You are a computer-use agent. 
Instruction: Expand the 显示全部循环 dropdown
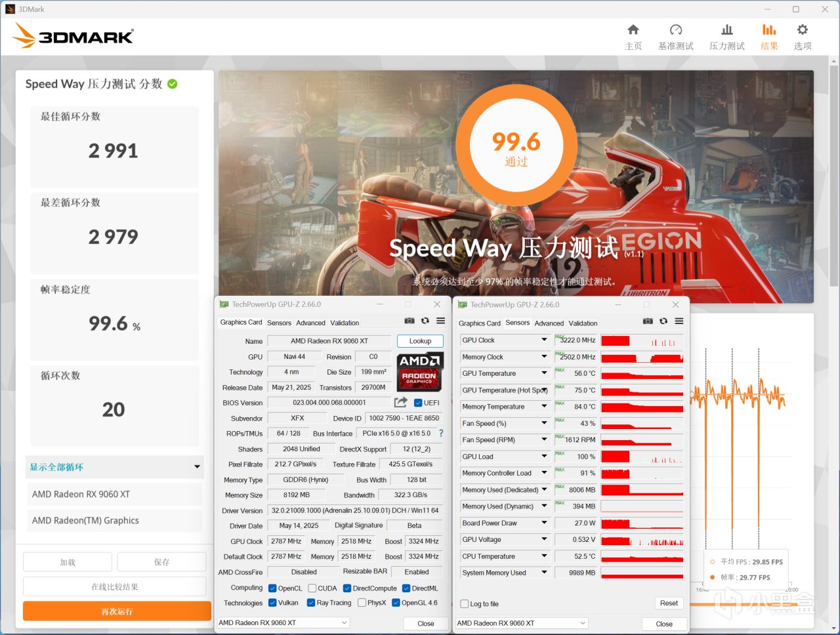(115, 467)
